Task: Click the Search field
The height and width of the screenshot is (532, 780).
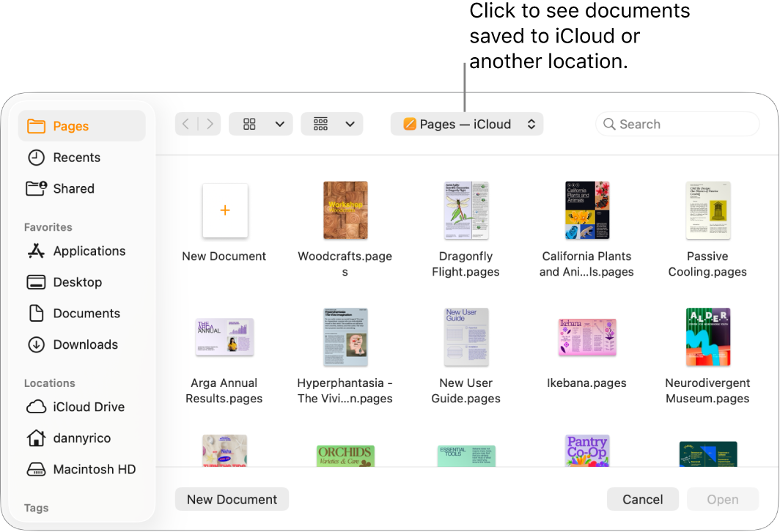Action: tap(676, 124)
